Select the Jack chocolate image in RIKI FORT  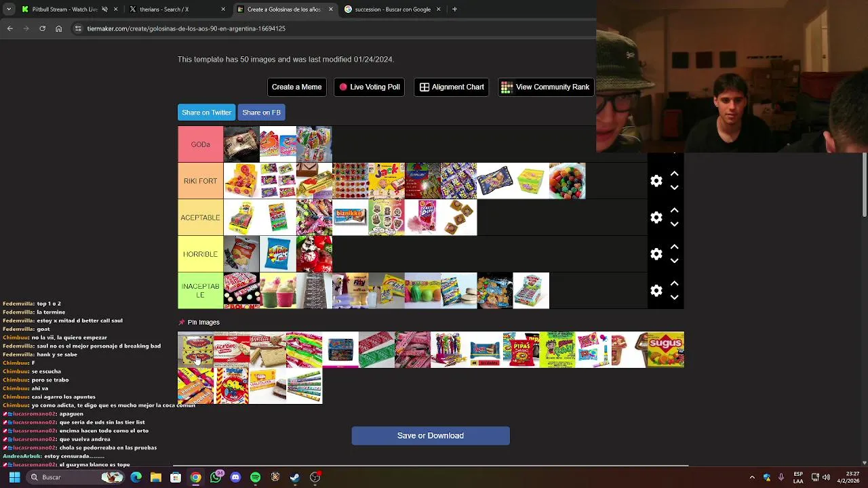tap(387, 181)
